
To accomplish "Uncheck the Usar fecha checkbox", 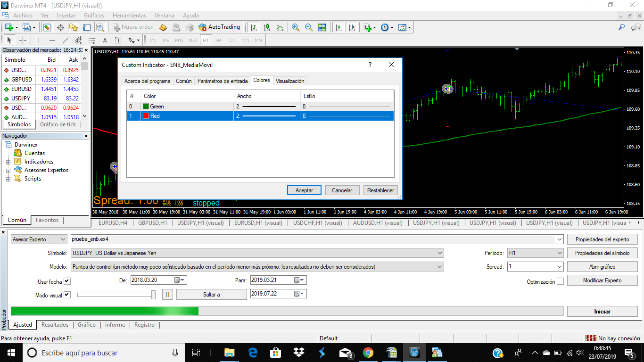I will (67, 281).
